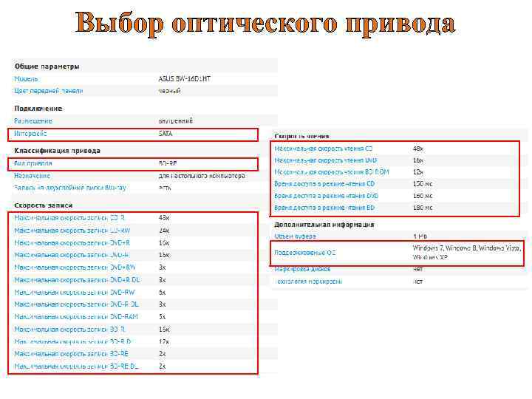This screenshot has width=532, height=399.
Task: Open the DVD+RW max write speed link
Action: tap(75, 267)
